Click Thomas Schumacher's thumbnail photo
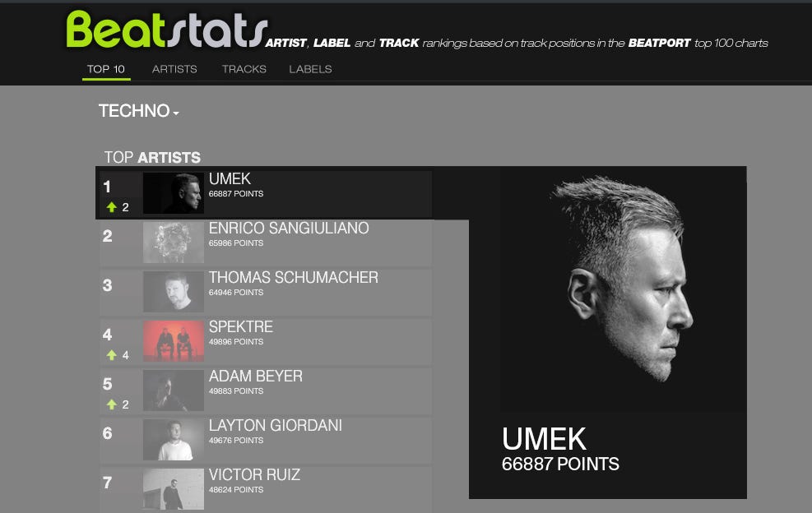The height and width of the screenshot is (513, 812). pyautogui.click(x=174, y=292)
